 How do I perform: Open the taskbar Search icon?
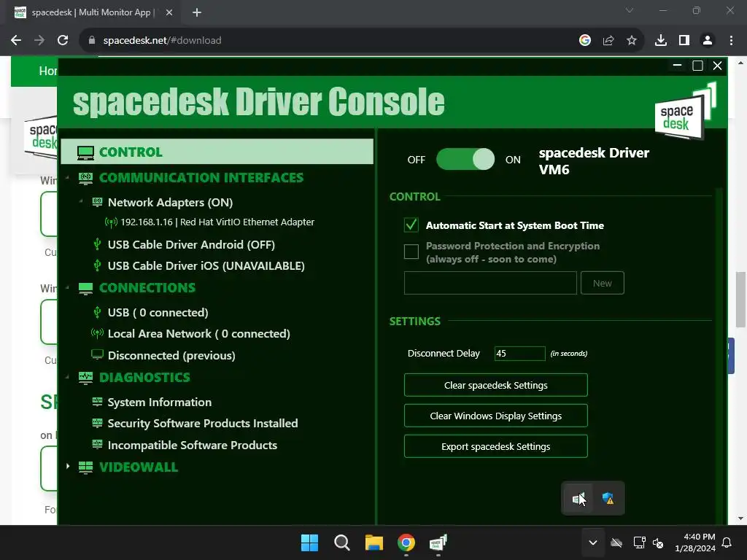[341, 542]
